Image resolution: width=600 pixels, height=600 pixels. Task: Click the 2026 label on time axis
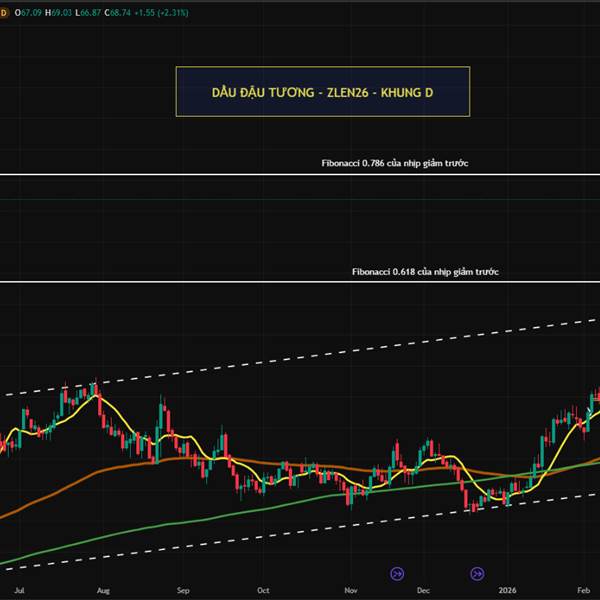coord(507,590)
